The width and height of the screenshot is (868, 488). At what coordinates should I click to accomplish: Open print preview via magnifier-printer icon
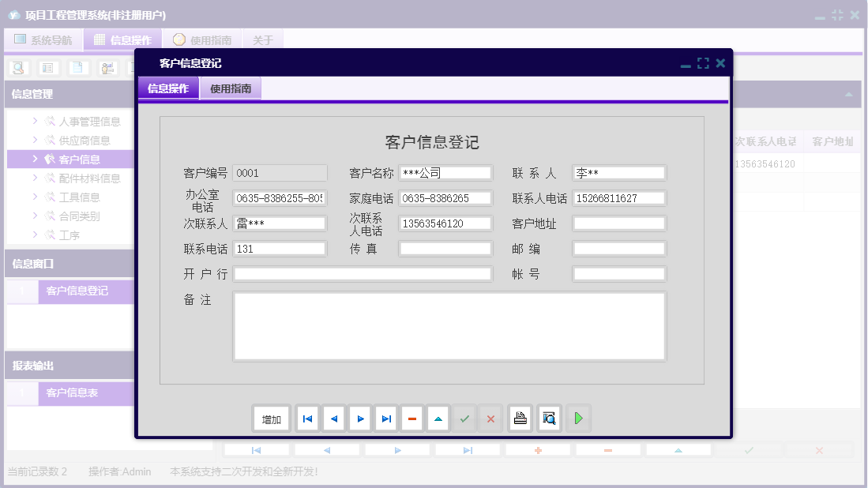pyautogui.click(x=549, y=418)
